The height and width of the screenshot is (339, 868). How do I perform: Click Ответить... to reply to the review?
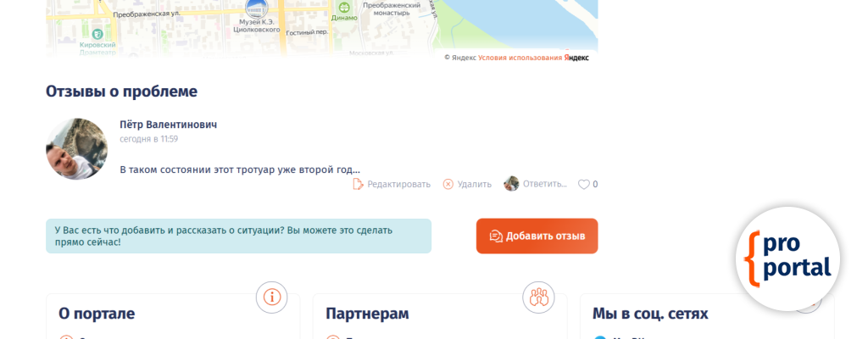coord(545,184)
